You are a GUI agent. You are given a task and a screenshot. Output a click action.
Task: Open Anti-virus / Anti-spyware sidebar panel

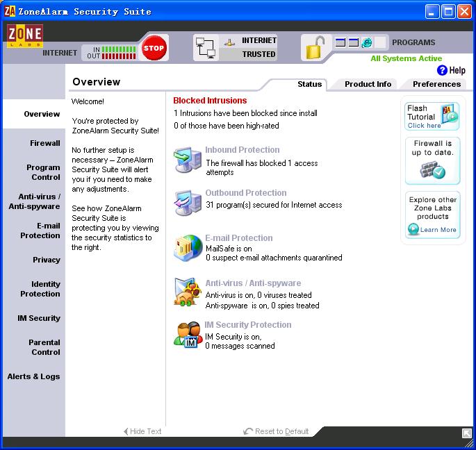tap(34, 201)
